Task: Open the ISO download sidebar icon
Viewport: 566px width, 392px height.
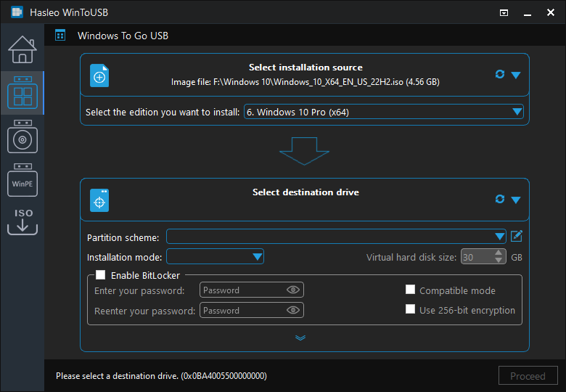Action: (x=22, y=221)
